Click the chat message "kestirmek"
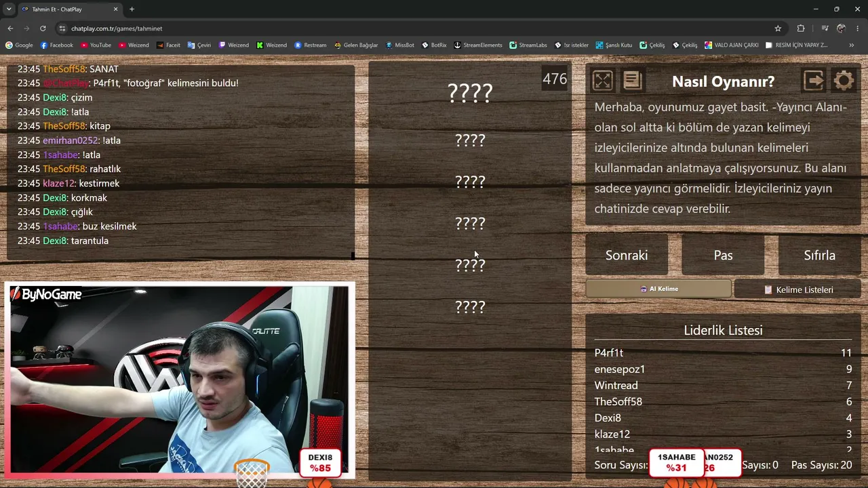This screenshot has height=488, width=868. (99, 184)
